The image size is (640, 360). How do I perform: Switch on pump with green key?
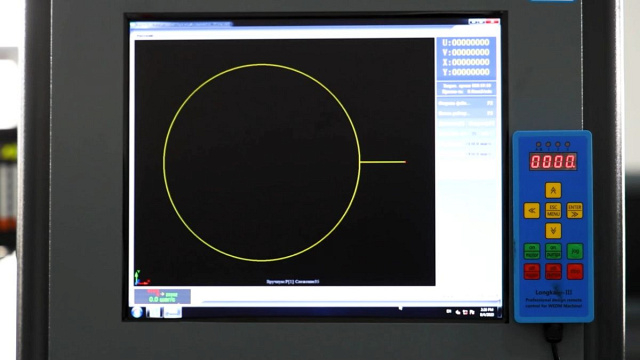point(553,251)
